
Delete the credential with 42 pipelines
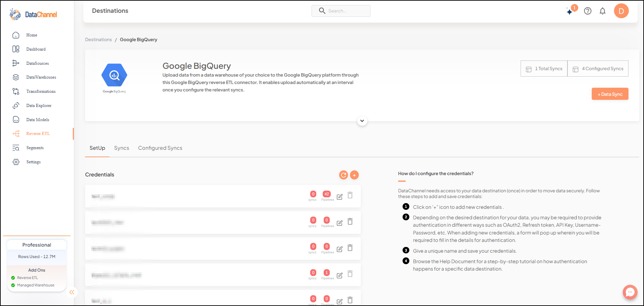pyautogui.click(x=350, y=195)
